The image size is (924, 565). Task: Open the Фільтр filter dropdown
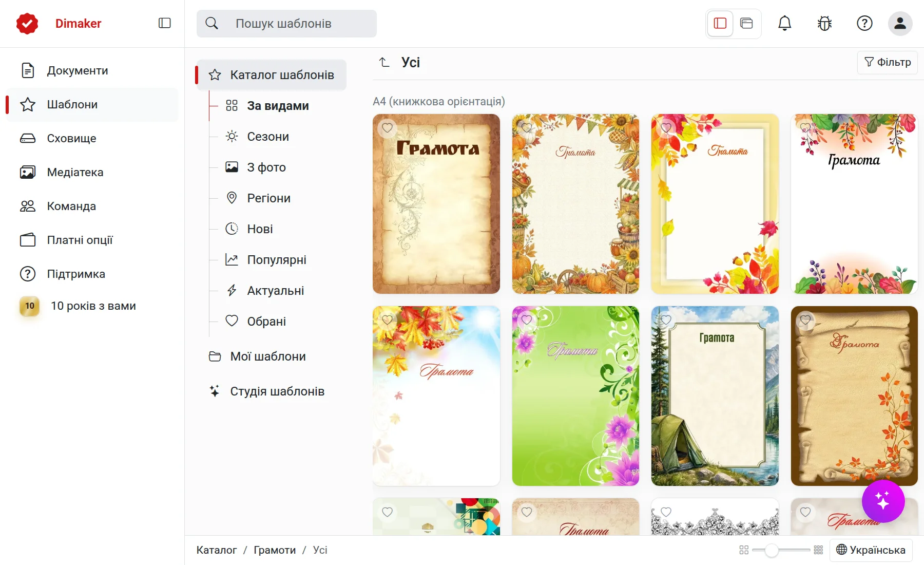[x=888, y=62]
